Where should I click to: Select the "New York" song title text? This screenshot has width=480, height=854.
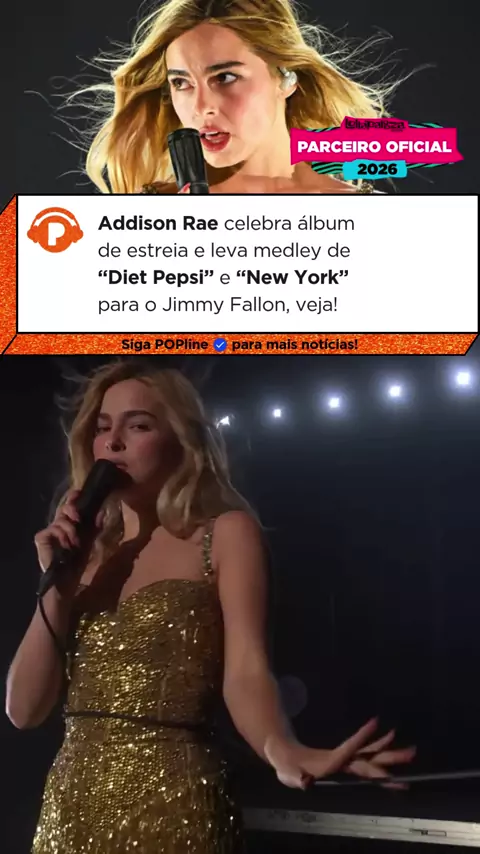pyautogui.click(x=292, y=278)
